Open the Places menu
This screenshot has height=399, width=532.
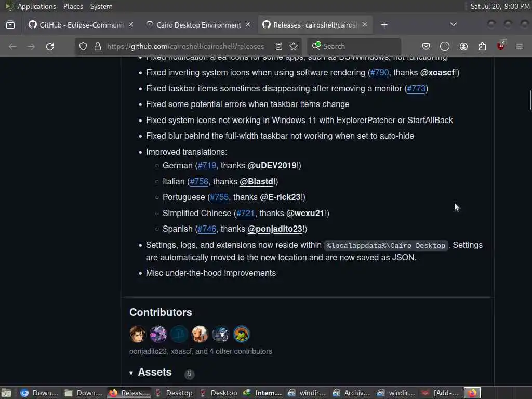point(73,6)
